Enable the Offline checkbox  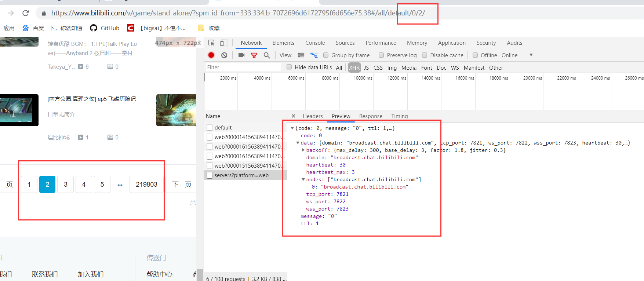click(x=475, y=55)
